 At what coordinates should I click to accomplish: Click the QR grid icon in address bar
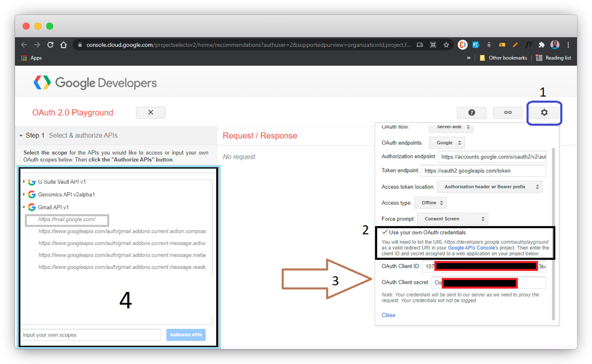point(433,45)
